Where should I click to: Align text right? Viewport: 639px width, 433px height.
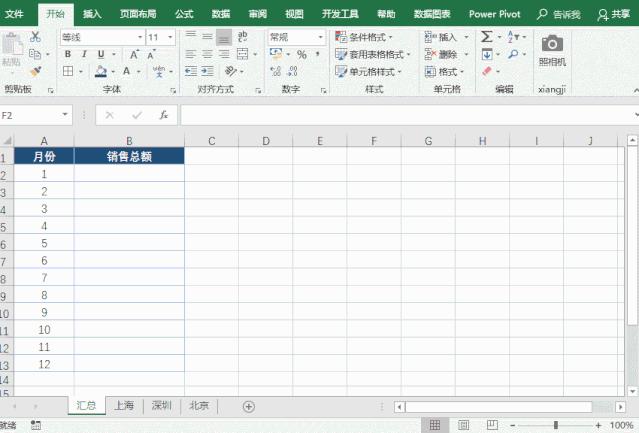pos(224,54)
